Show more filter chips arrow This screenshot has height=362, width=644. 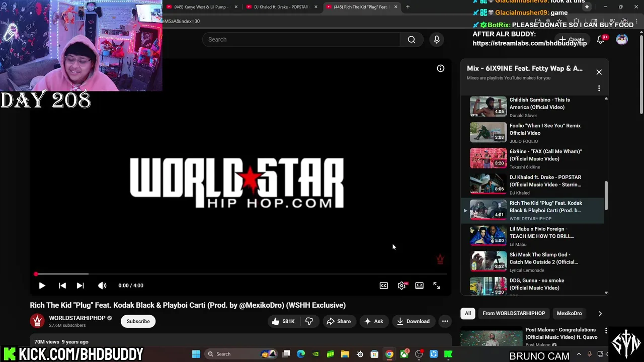click(x=600, y=313)
